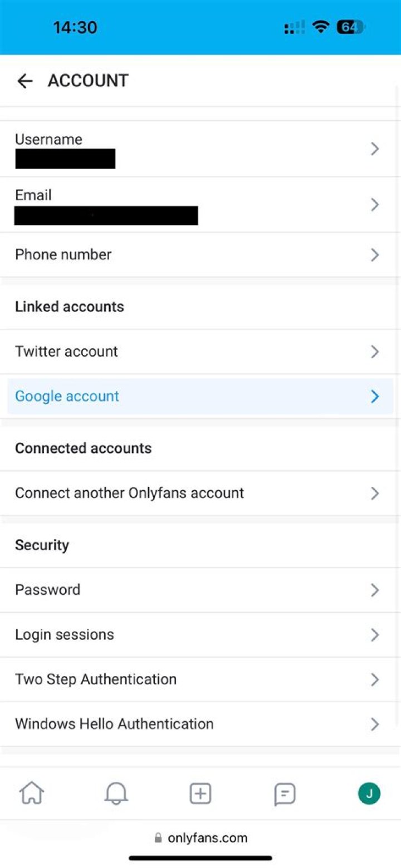Tap the back arrow next to ACCOUNT
401x868 pixels.
25,81
